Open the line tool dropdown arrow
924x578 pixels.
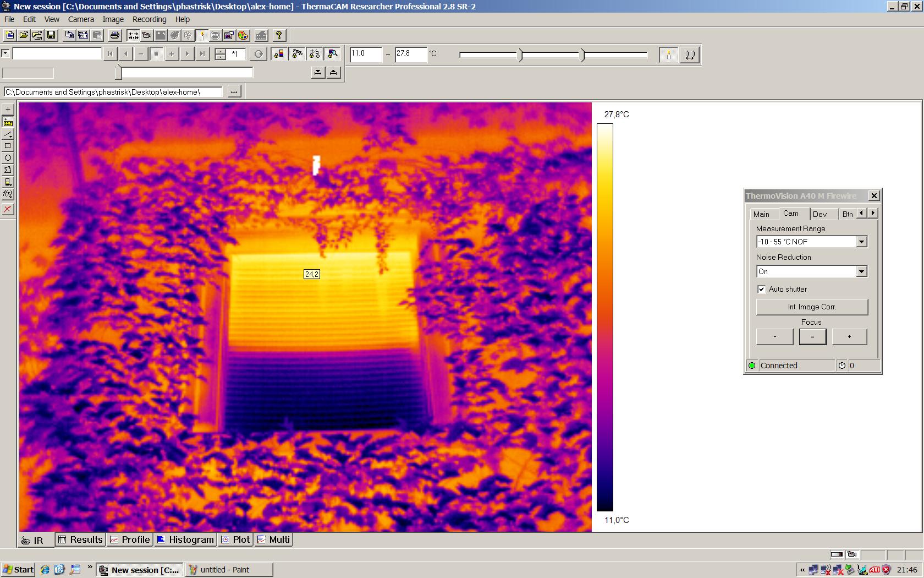[11, 137]
